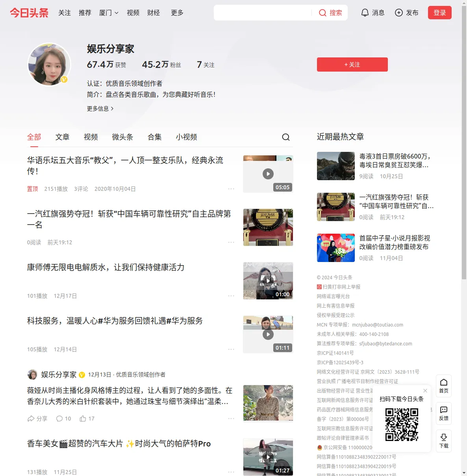Open 侵权举报受理公示 footer link

pos(335,315)
